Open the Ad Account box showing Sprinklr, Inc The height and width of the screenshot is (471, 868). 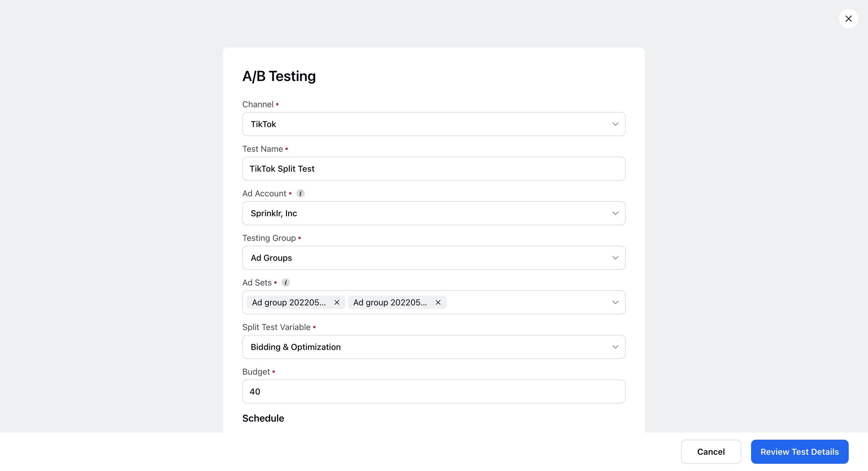434,213
